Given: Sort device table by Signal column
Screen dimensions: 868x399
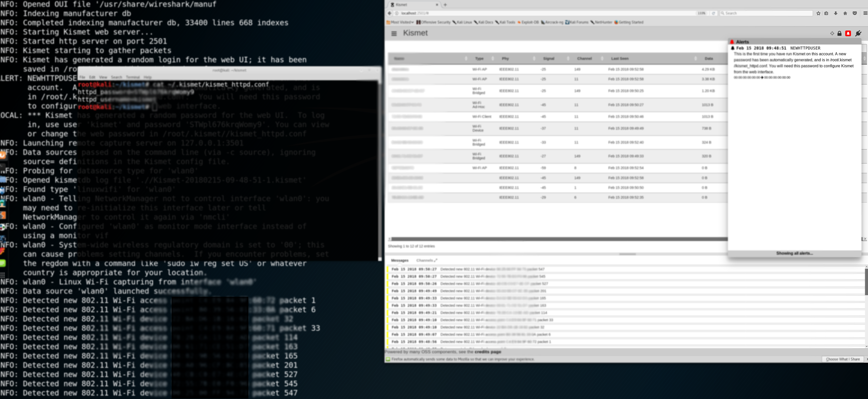Looking at the screenshot, I should click(x=554, y=59).
